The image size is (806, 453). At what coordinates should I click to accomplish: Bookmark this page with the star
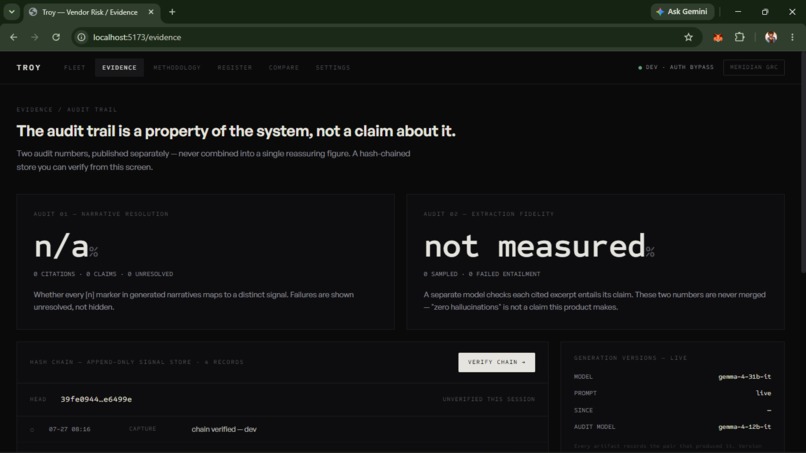(x=688, y=37)
